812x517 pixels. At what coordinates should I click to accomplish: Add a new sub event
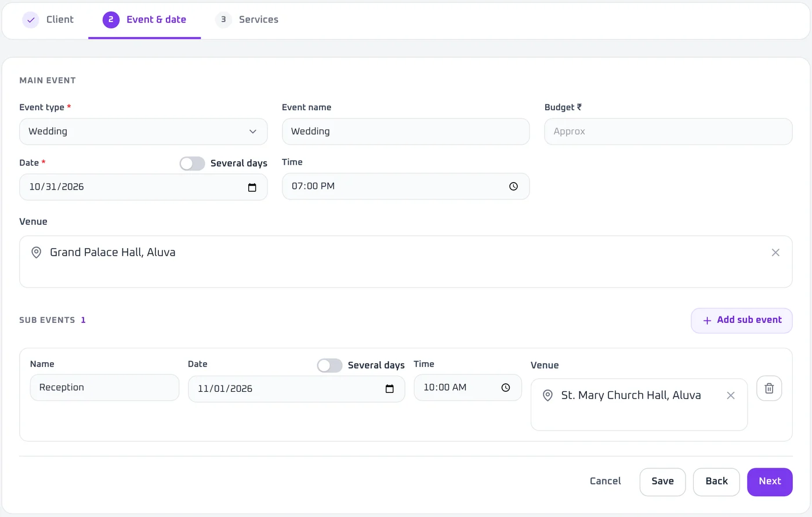741,321
